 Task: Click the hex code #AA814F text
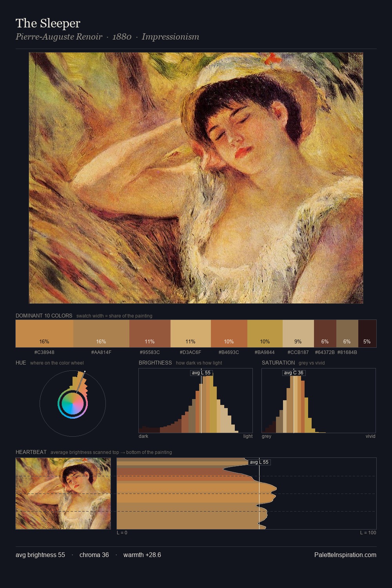[101, 352]
